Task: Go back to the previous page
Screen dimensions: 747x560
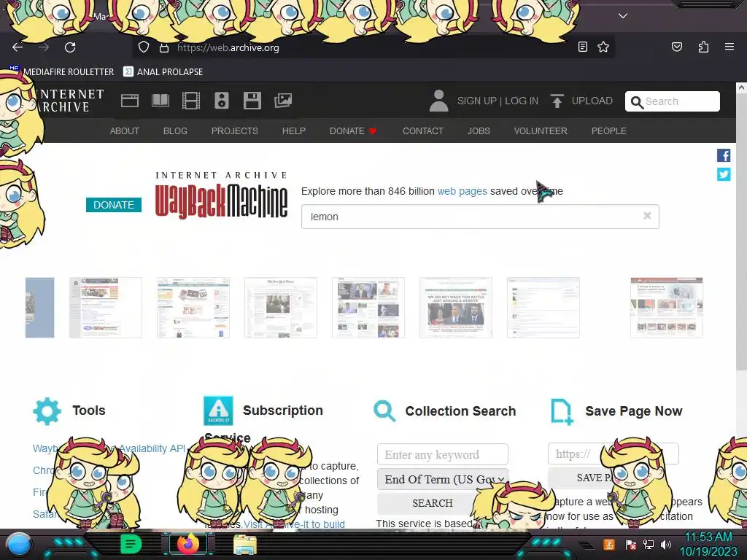Action: click(x=18, y=47)
